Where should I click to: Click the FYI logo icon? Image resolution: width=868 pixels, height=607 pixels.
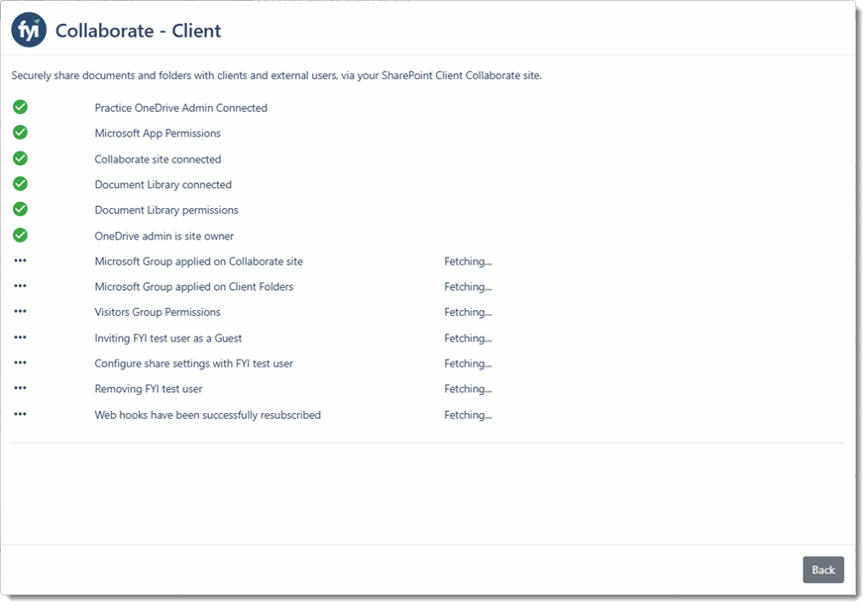29,30
